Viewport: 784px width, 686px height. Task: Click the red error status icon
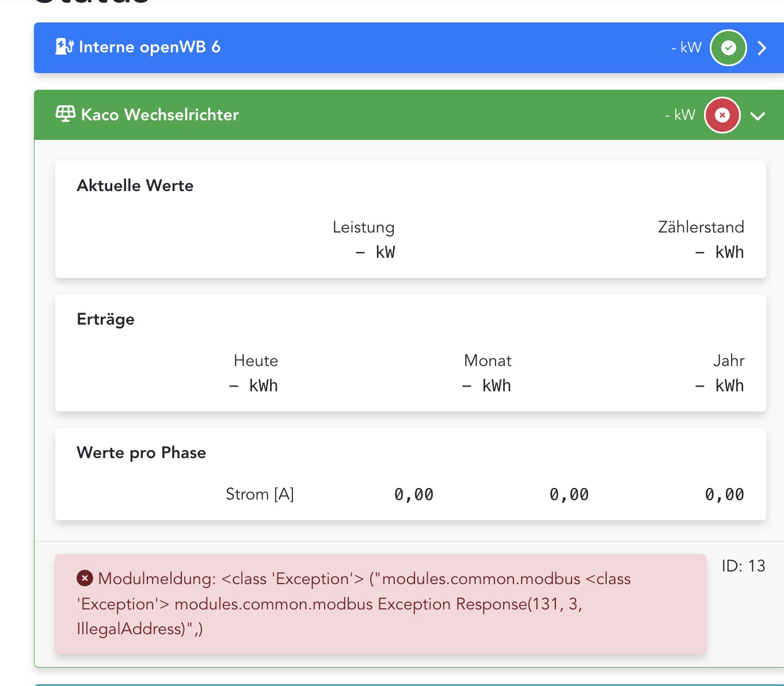[x=722, y=115]
